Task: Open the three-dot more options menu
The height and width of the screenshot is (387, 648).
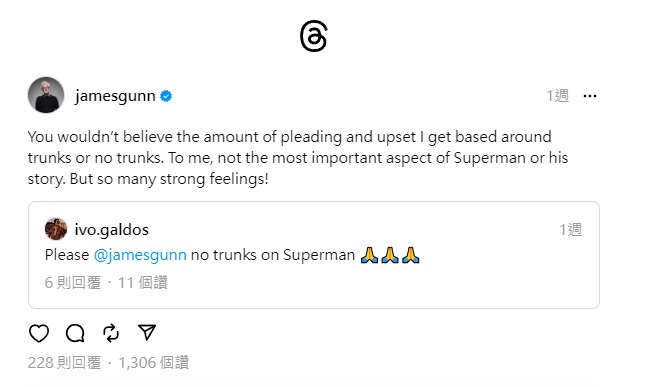Action: tap(590, 96)
